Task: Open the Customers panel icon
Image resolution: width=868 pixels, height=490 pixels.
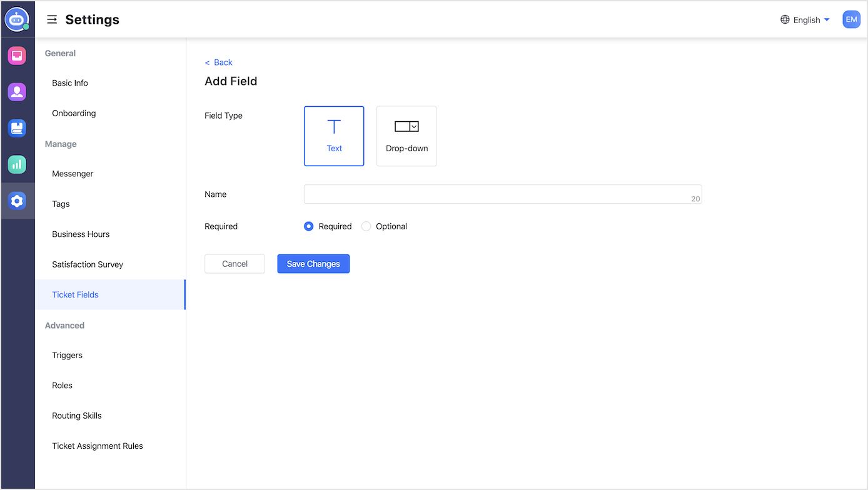Action: [x=18, y=91]
